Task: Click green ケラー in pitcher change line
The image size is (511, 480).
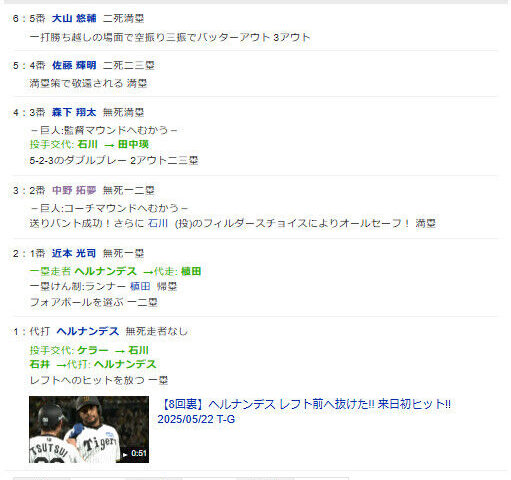Action: 93,350
